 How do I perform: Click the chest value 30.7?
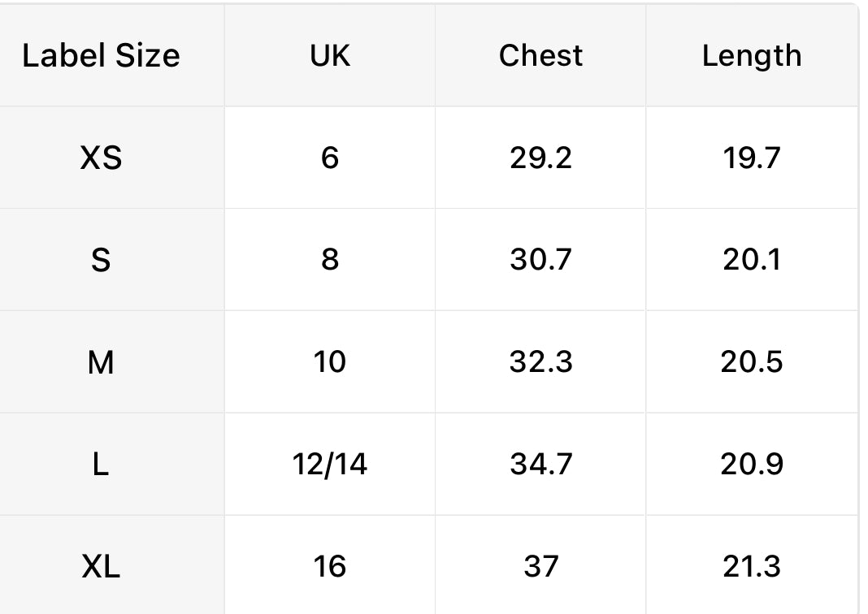(540, 260)
